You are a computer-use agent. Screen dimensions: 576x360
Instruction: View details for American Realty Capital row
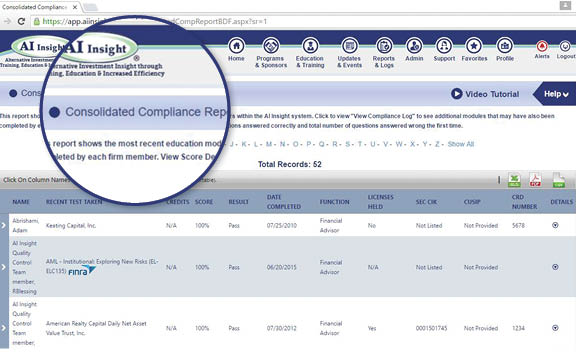(555, 328)
